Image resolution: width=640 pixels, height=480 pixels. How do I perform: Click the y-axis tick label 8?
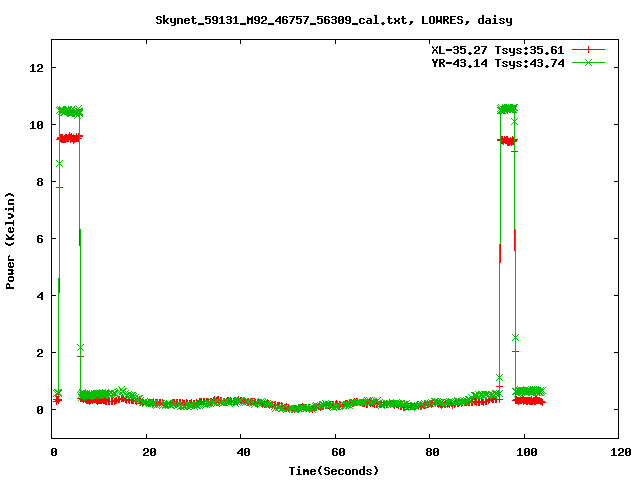tap(40, 182)
